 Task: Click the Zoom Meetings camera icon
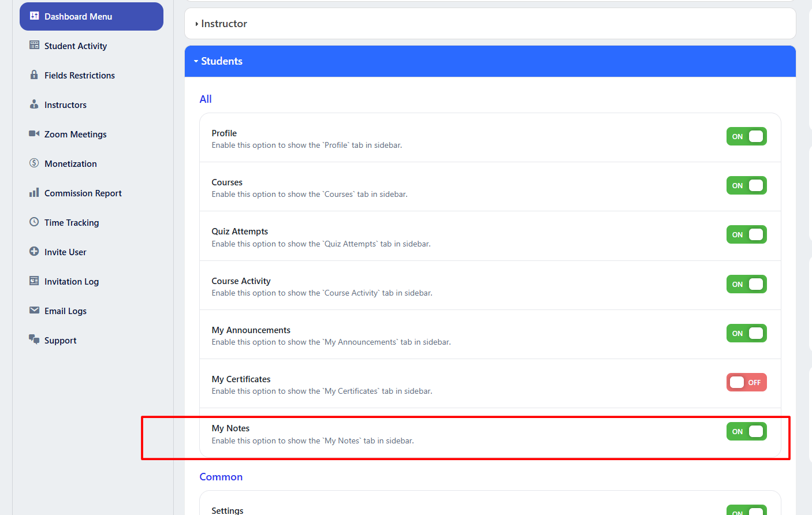tap(34, 134)
